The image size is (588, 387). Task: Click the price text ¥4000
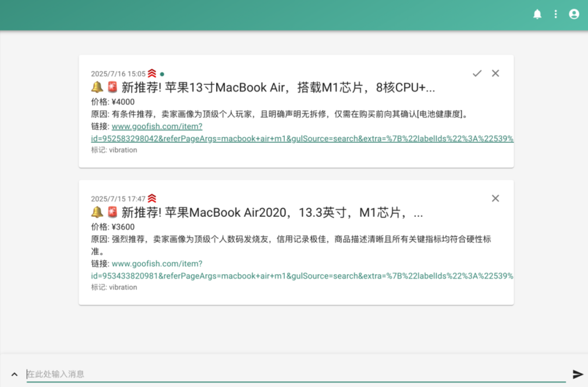pyautogui.click(x=123, y=102)
